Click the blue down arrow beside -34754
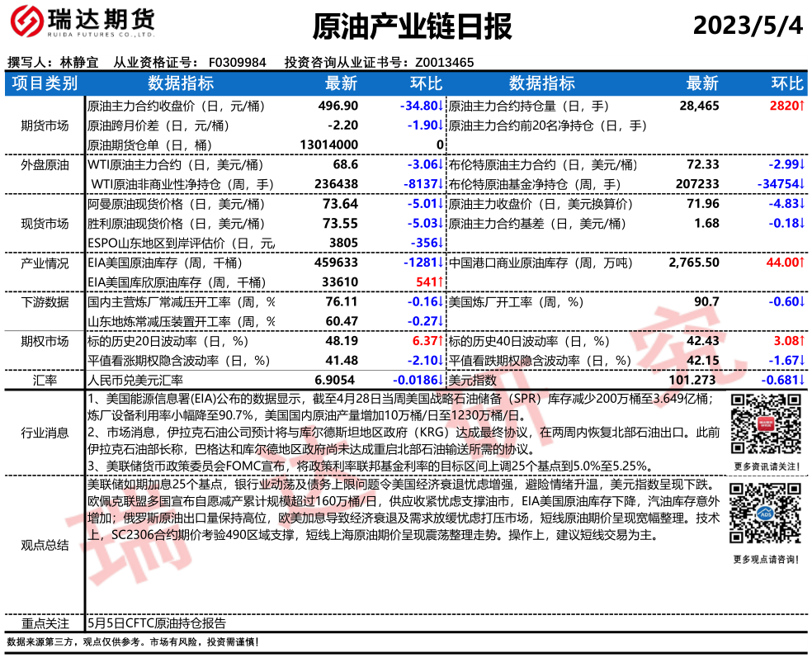Viewport: 812px width, 658px height. pos(800,184)
